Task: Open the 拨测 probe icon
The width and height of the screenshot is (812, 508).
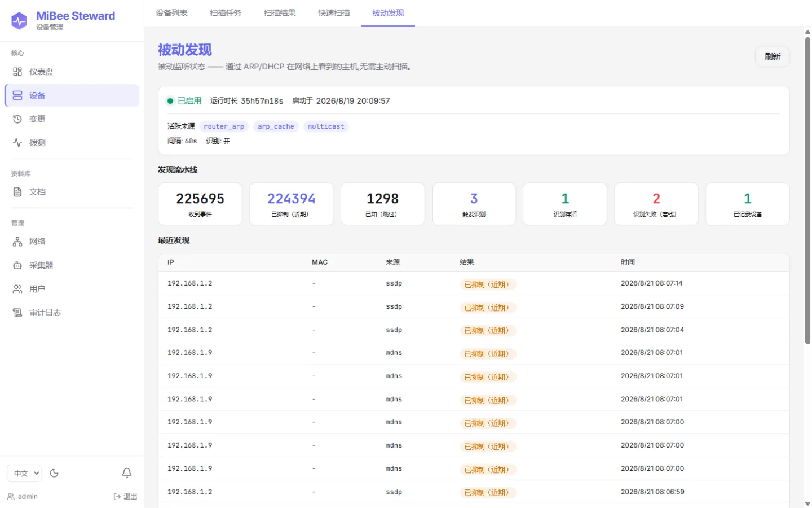Action: [17, 143]
